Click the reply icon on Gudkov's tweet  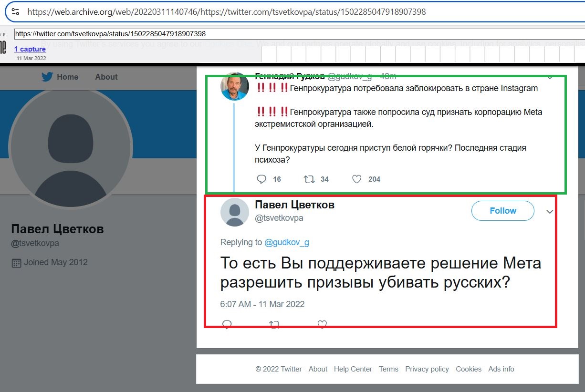click(261, 179)
